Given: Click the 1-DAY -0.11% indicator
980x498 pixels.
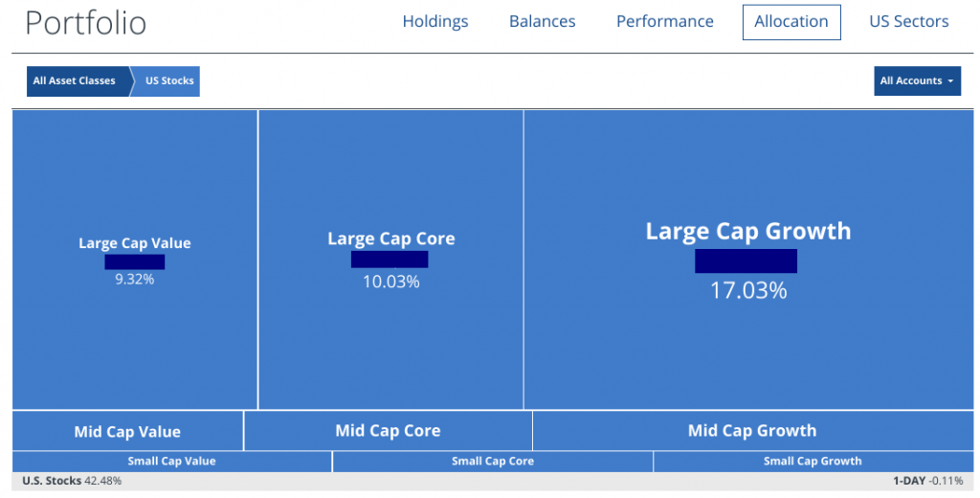Looking at the screenshot, I should [x=928, y=481].
